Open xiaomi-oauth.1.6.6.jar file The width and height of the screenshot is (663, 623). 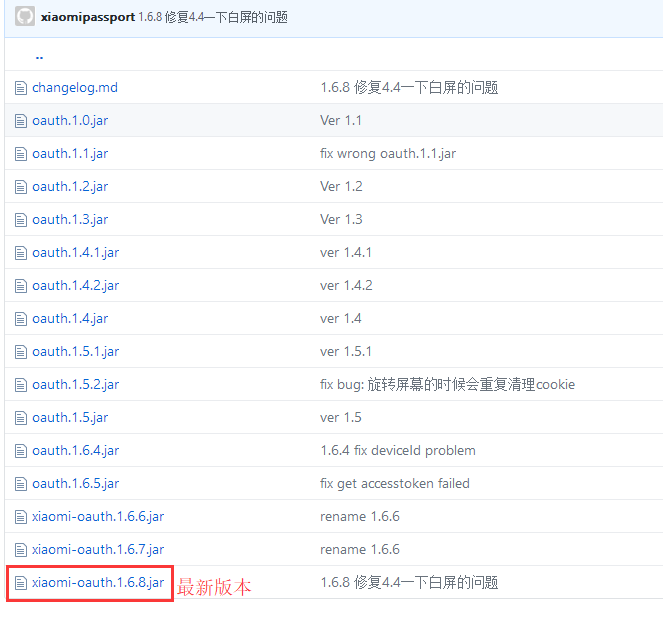[x=98, y=517]
